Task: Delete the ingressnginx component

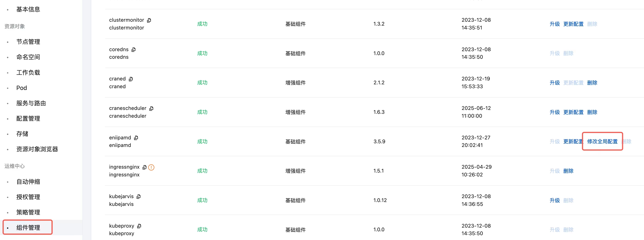Action: coord(568,171)
